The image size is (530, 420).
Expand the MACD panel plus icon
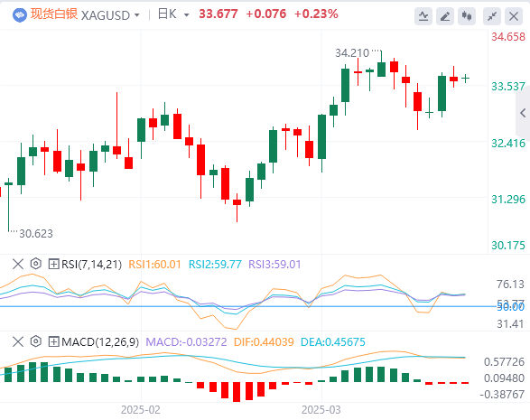tap(54, 342)
